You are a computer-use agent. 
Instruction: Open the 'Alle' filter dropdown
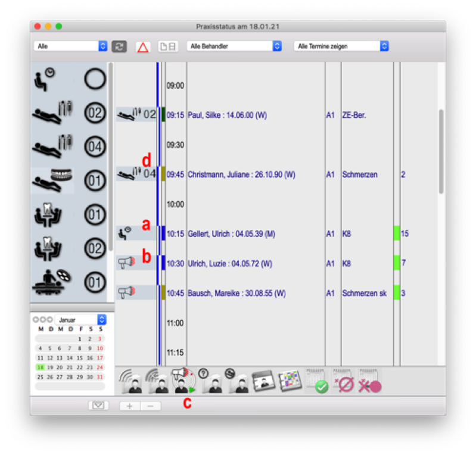point(70,46)
